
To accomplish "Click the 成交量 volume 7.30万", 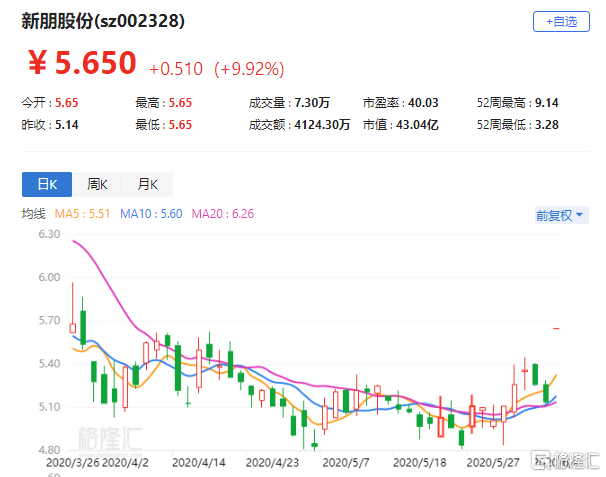I will tap(312, 103).
